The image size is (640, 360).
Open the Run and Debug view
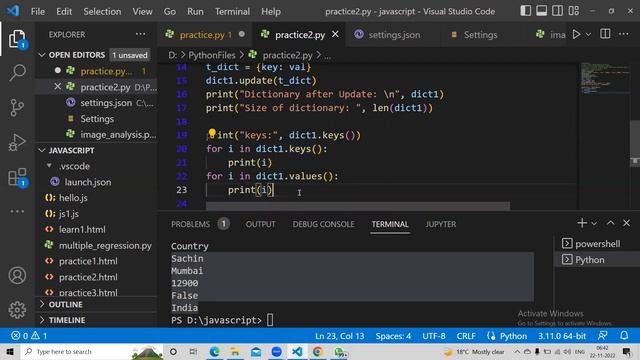pyautogui.click(x=17, y=142)
